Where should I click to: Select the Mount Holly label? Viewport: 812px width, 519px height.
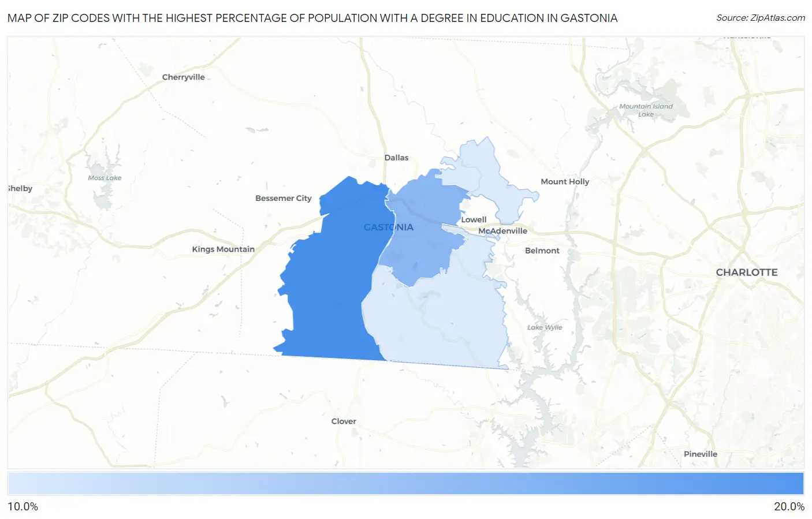point(565,181)
